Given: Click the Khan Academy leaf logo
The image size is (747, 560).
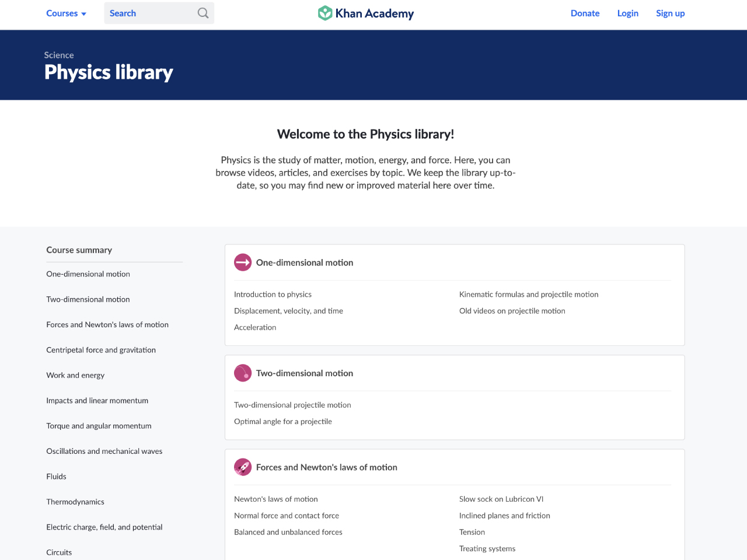Looking at the screenshot, I should pyautogui.click(x=324, y=13).
